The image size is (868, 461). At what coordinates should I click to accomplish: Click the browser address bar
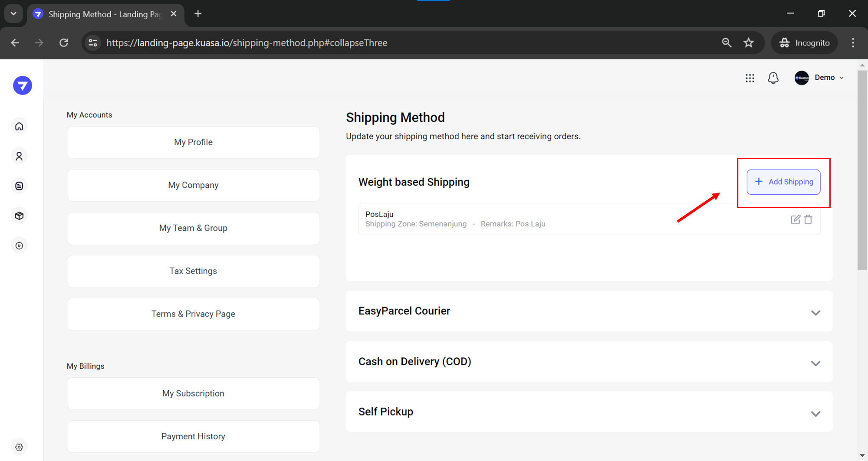click(x=391, y=43)
